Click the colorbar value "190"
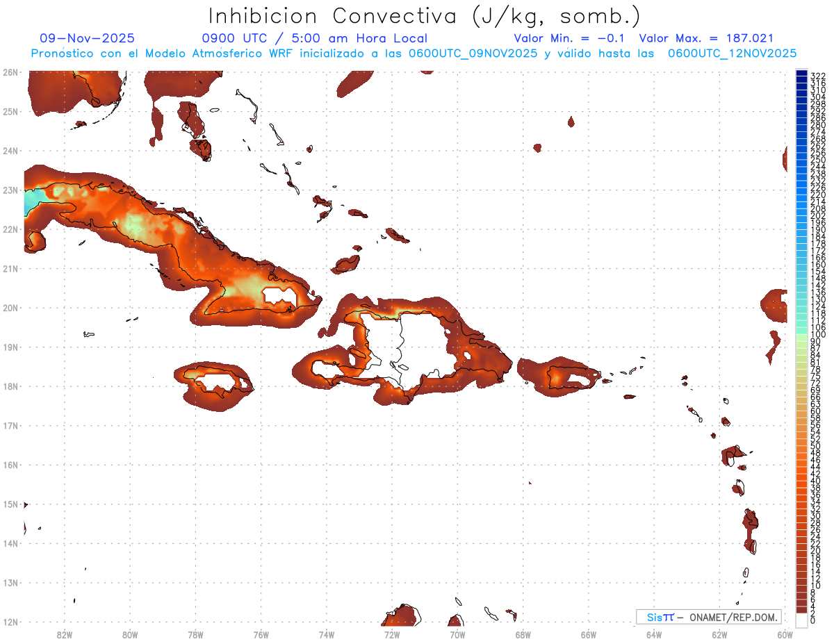 (x=818, y=229)
